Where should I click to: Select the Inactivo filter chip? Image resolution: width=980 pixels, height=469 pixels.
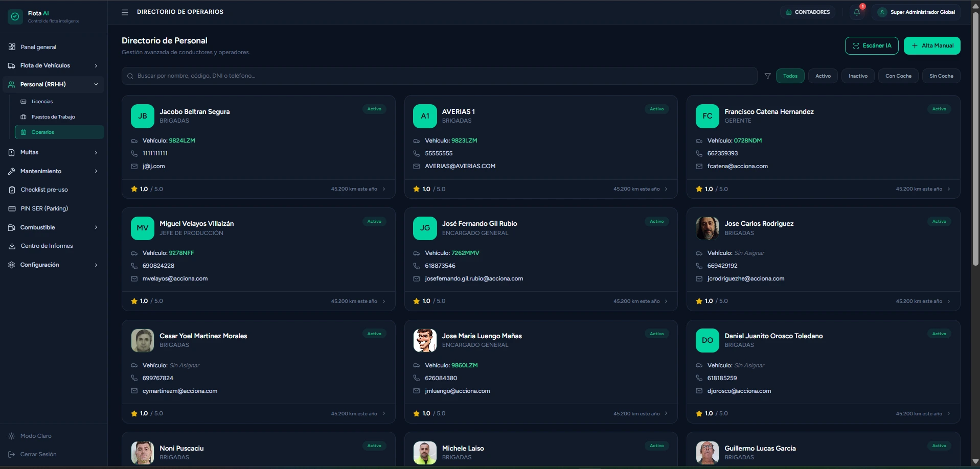pos(858,76)
